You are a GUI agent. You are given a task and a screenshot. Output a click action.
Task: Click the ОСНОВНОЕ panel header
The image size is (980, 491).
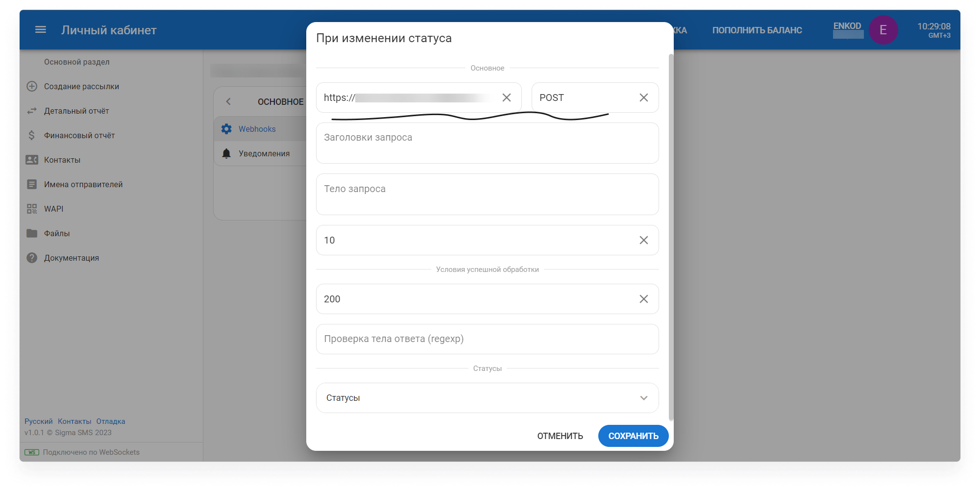[x=281, y=101]
